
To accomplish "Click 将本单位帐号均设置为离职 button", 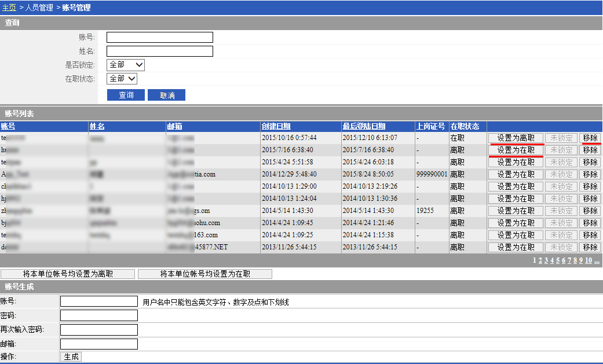I will pos(68,274).
